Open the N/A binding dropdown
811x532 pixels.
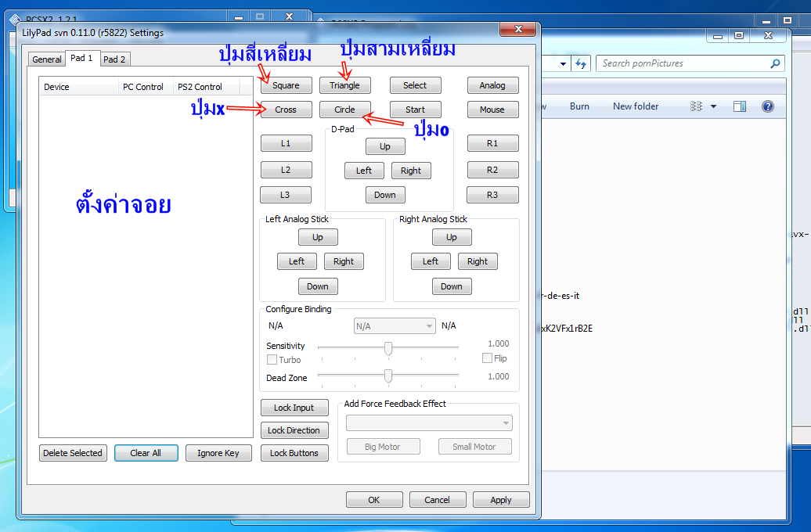tap(394, 326)
